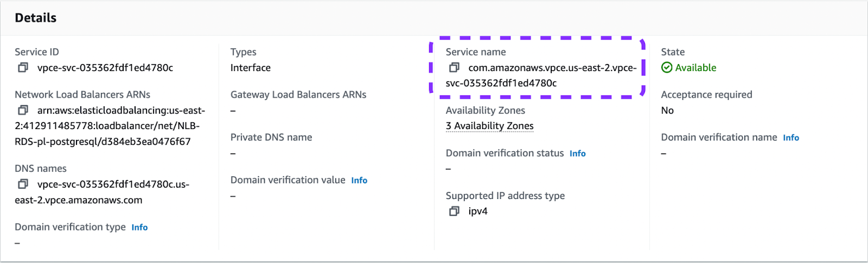Open Info for Domain verification status
This screenshot has width=868, height=263.
tap(577, 154)
